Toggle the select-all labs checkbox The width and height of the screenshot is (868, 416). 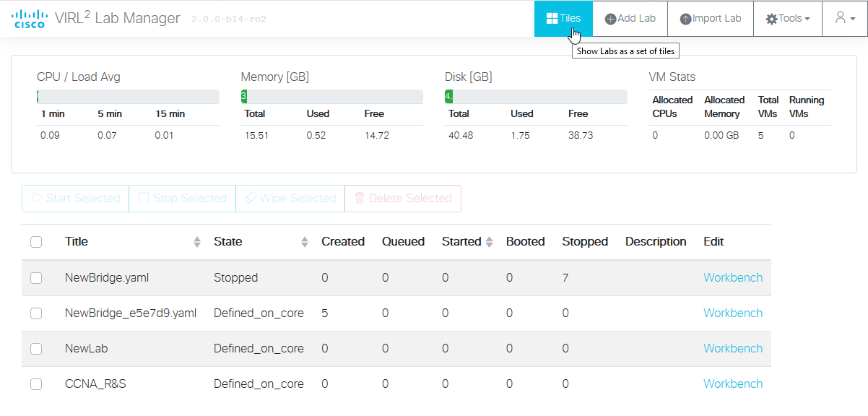(36, 242)
